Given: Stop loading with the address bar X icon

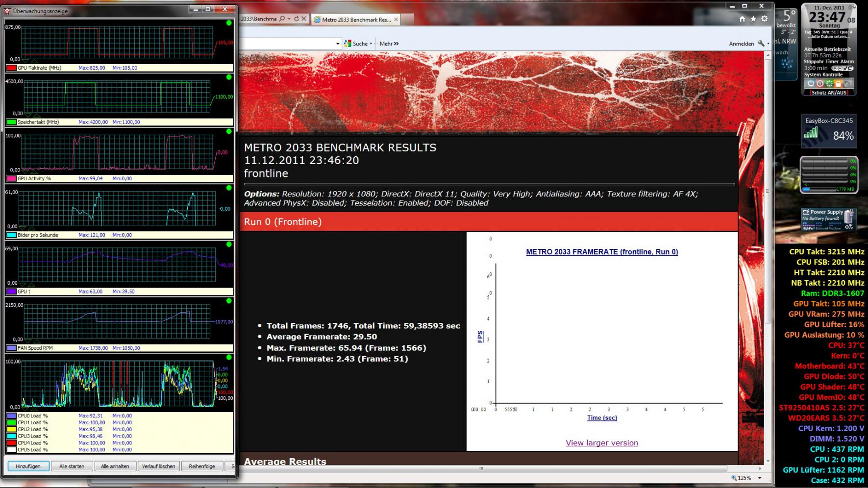Looking at the screenshot, I should [304, 19].
